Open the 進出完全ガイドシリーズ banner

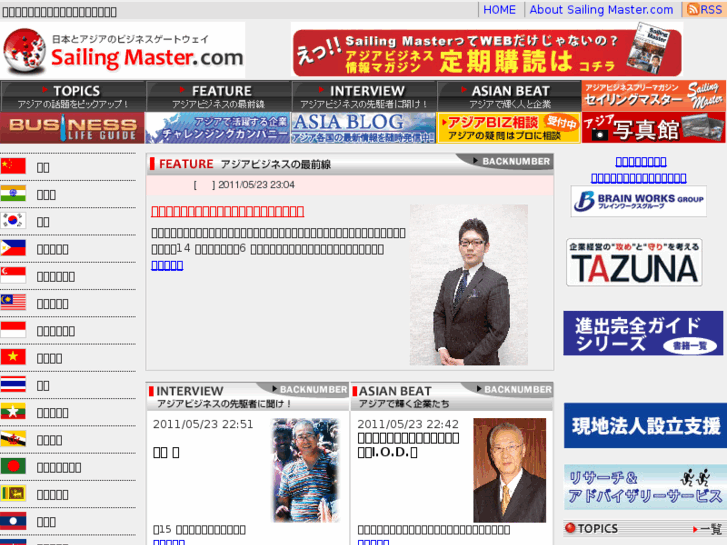pyautogui.click(x=643, y=333)
